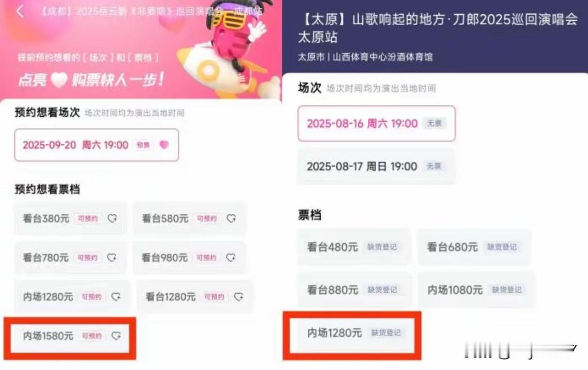Tap the 可预约 tag on 看台380元
The height and width of the screenshot is (370, 588).
pyautogui.click(x=88, y=219)
